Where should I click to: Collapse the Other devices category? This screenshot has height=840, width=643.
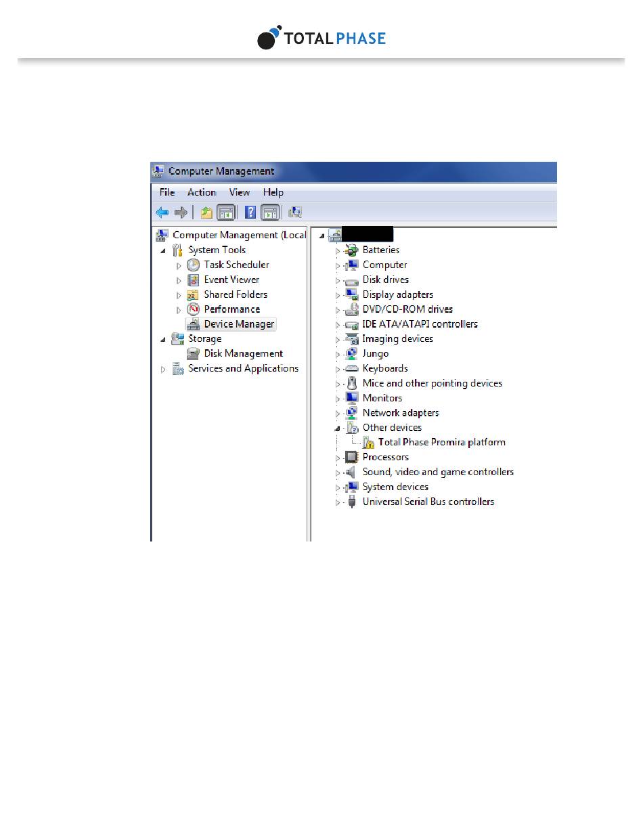(338, 428)
